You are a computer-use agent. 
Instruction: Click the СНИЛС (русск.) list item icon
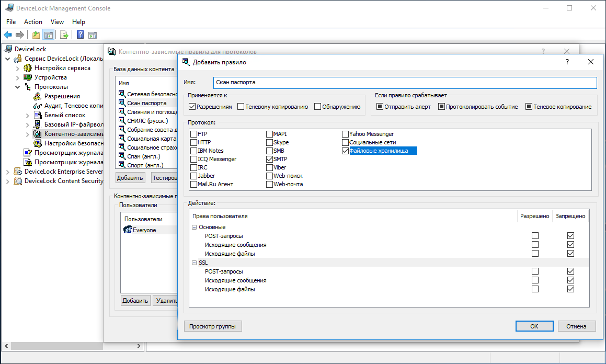click(122, 121)
